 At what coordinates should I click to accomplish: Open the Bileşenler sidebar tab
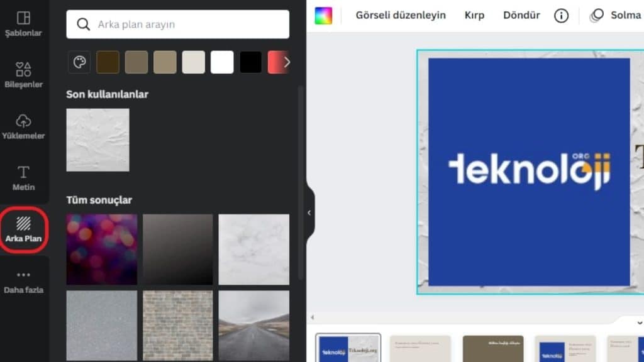point(23,75)
